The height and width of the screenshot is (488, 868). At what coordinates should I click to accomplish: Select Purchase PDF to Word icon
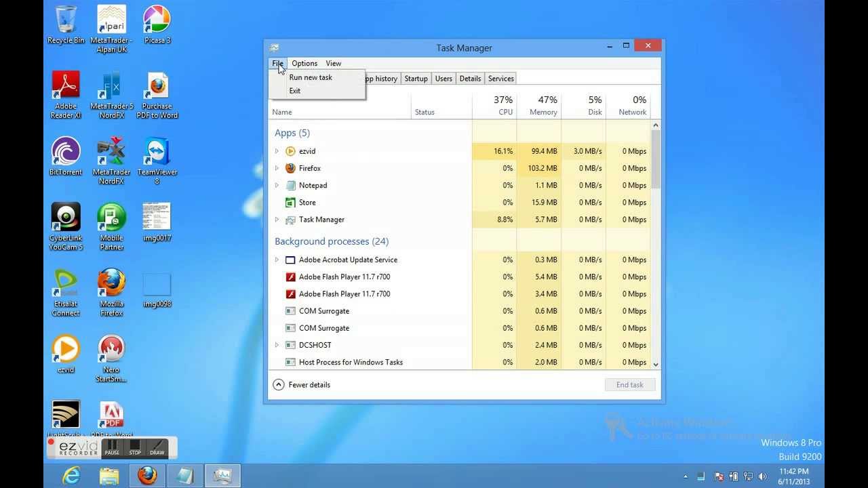click(x=157, y=95)
